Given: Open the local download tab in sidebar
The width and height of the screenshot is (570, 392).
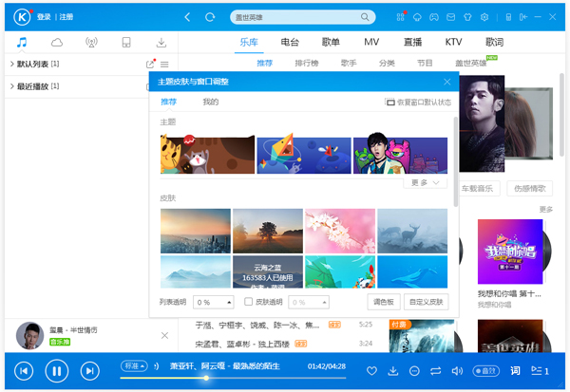Looking at the screenshot, I should point(161,43).
